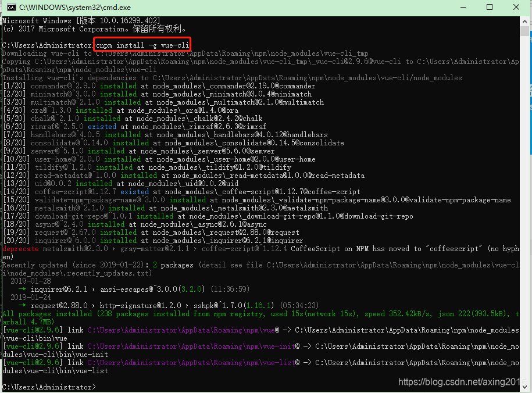
Task: Click the '[2/20] minimatch' line
Action: tap(157, 94)
